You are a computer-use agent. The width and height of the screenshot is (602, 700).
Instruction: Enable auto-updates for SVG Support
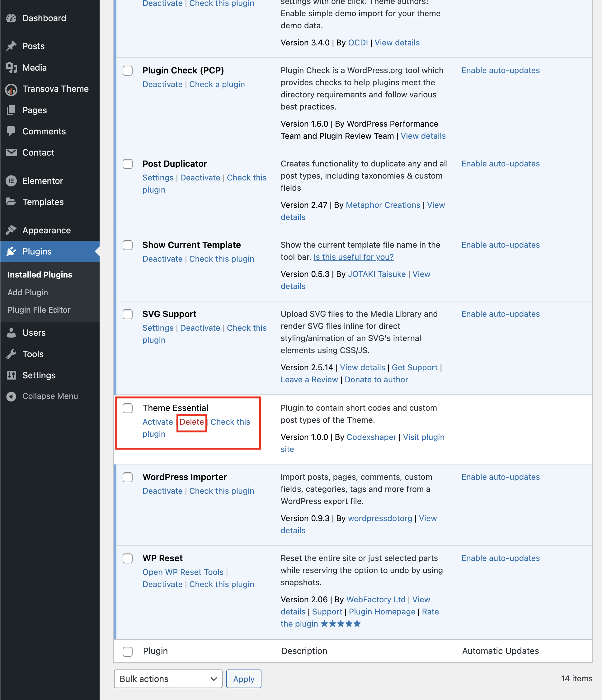(x=500, y=314)
